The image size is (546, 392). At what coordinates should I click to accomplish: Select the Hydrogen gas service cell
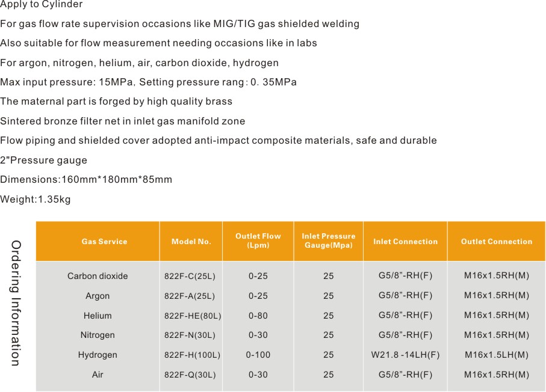pyautogui.click(x=98, y=355)
